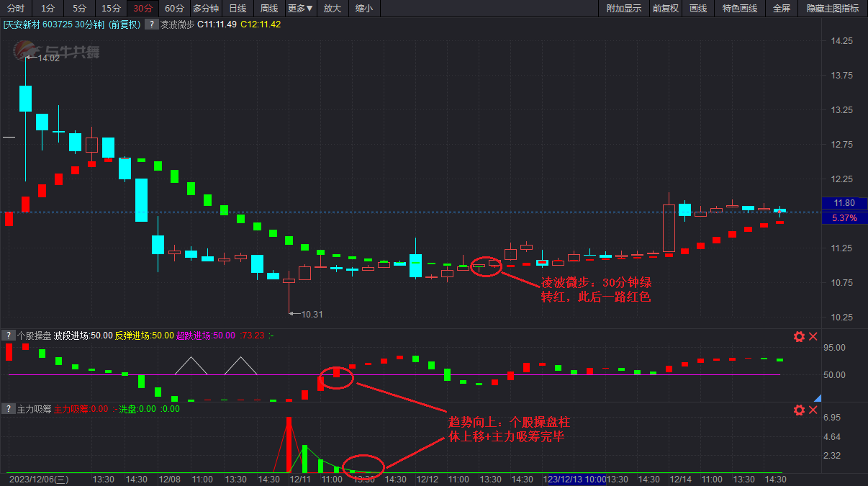The width and height of the screenshot is (868, 486).
Task: Toggle 隐藏主图指标 to hide main indicators
Action: pos(833,9)
